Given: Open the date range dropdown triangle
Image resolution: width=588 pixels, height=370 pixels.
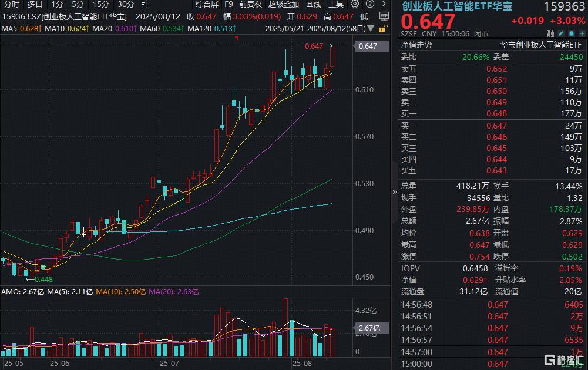Looking at the screenshot, I should 371,28.
